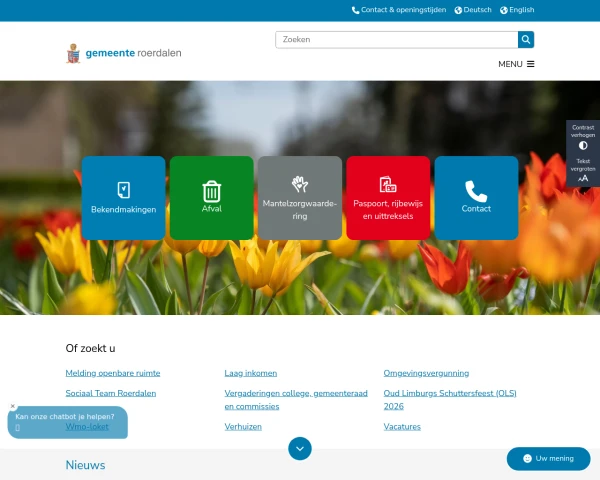The height and width of the screenshot is (480, 600).
Task: Open Paspoort, rijbewijs en uittreksels tile
Action: [388, 198]
